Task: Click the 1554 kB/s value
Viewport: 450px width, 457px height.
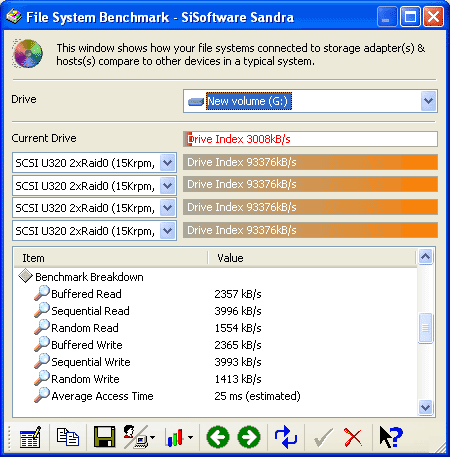Action: (238, 328)
